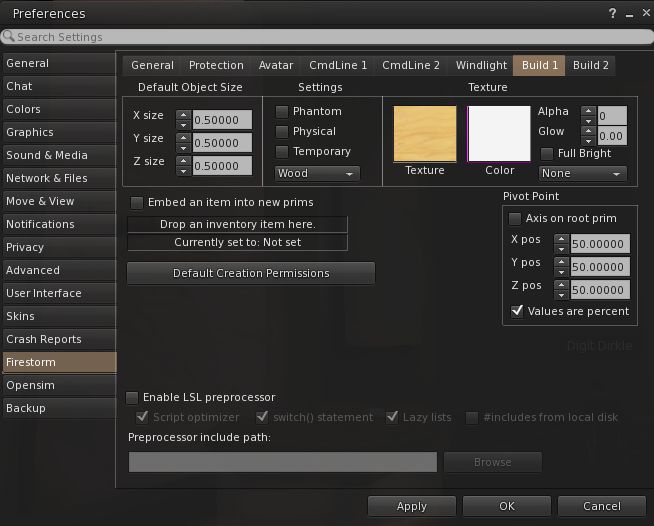The image size is (654, 526).
Task: Open the Firestorm General tab
Action: 152,65
